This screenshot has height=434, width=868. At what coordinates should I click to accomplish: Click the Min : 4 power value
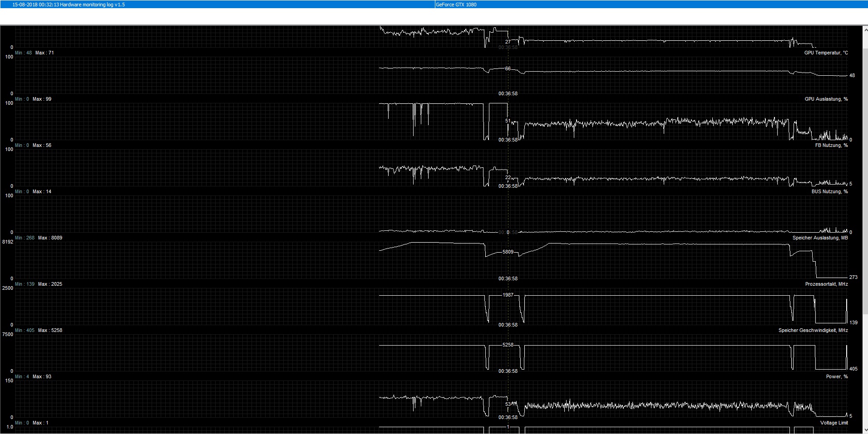22,376
